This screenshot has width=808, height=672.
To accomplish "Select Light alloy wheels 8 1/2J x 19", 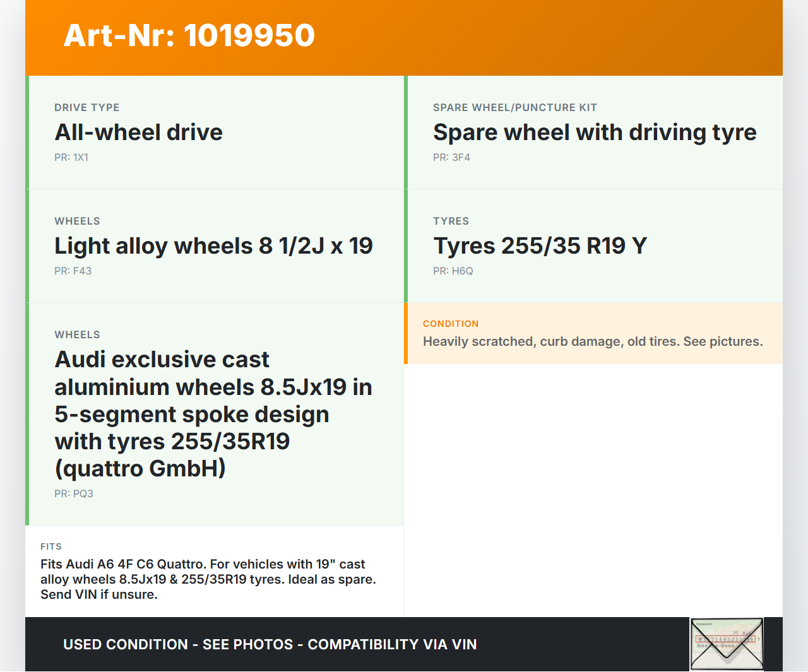I will tap(213, 246).
